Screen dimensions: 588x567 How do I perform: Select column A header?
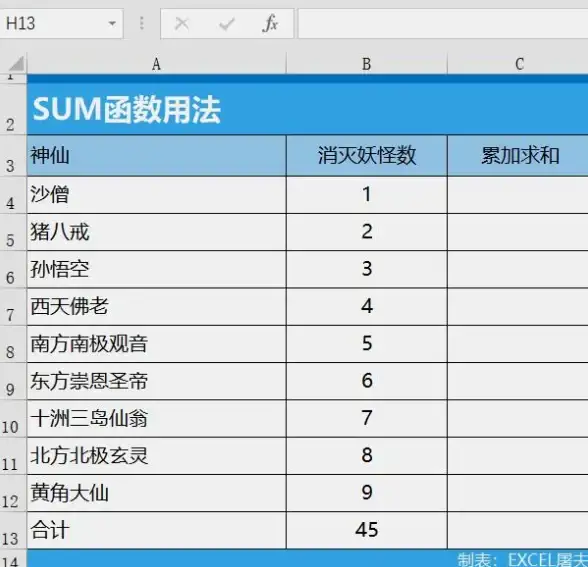[x=156, y=64]
